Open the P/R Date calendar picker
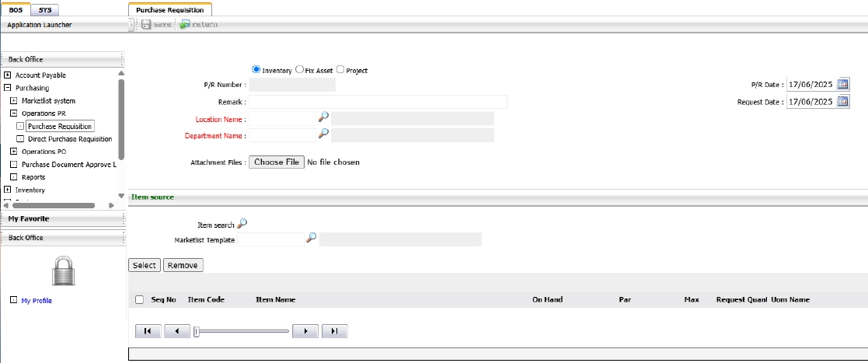 [843, 84]
